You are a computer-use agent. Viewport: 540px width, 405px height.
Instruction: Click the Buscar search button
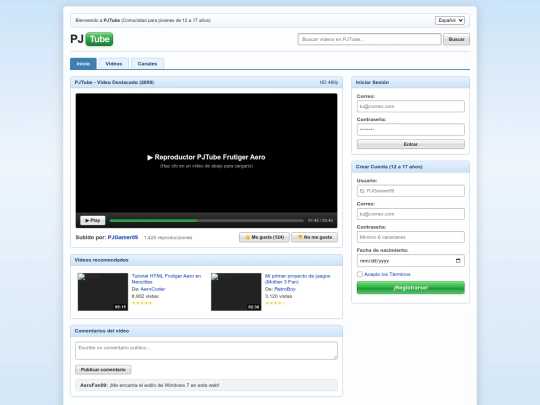[456, 39]
